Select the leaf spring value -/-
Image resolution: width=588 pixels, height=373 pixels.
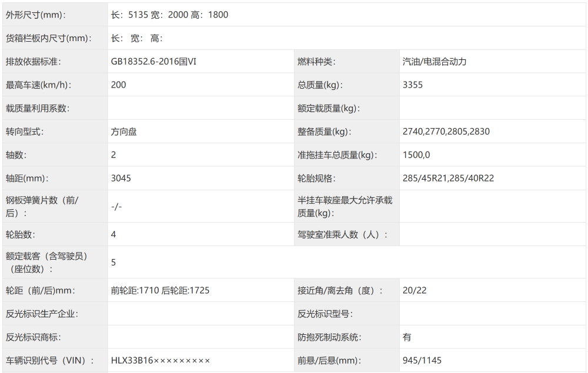coord(115,206)
